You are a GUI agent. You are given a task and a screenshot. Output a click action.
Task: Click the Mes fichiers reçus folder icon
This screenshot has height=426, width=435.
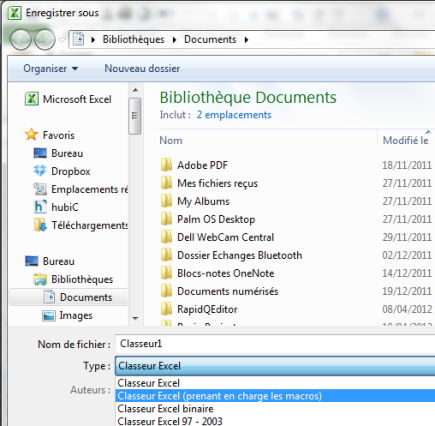tap(166, 183)
